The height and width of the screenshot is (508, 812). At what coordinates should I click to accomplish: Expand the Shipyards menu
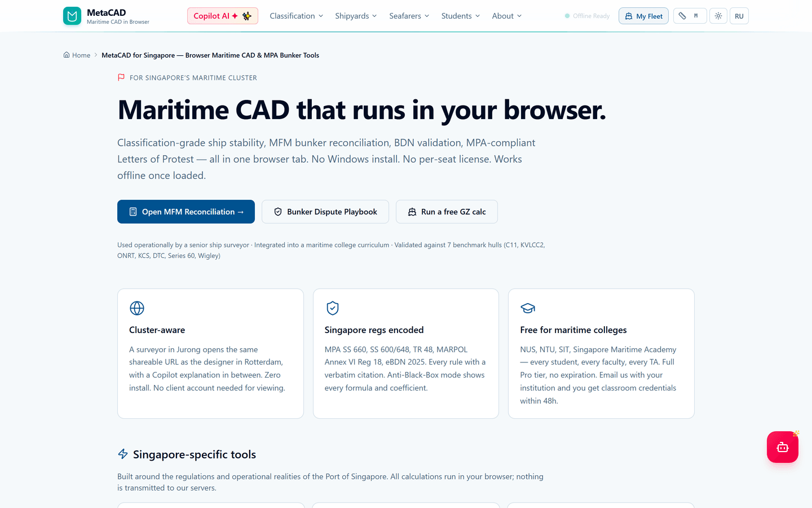point(356,16)
